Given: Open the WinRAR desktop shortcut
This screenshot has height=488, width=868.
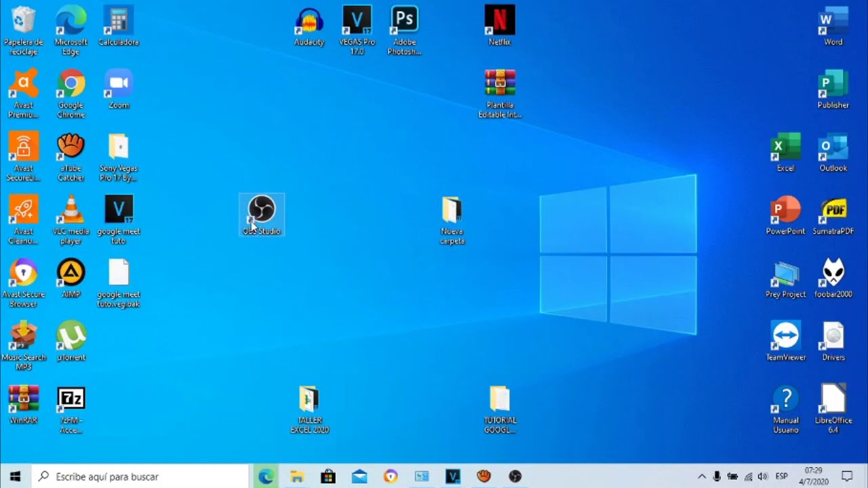Looking at the screenshot, I should (x=23, y=405).
